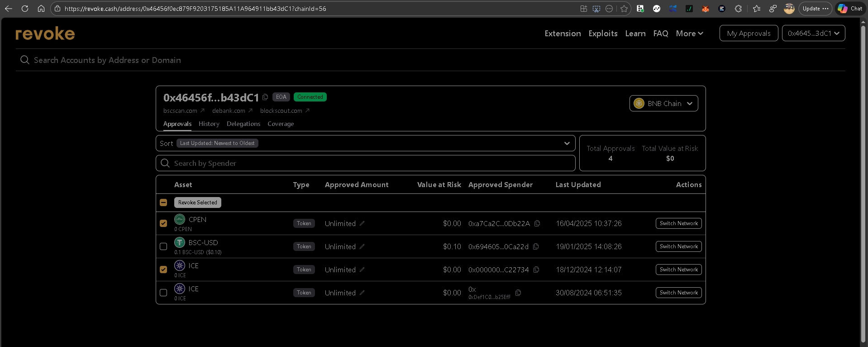868x347 pixels.
Task: Copy the wallet address next to 0x46456f...b43dC1
Action: 265,97
